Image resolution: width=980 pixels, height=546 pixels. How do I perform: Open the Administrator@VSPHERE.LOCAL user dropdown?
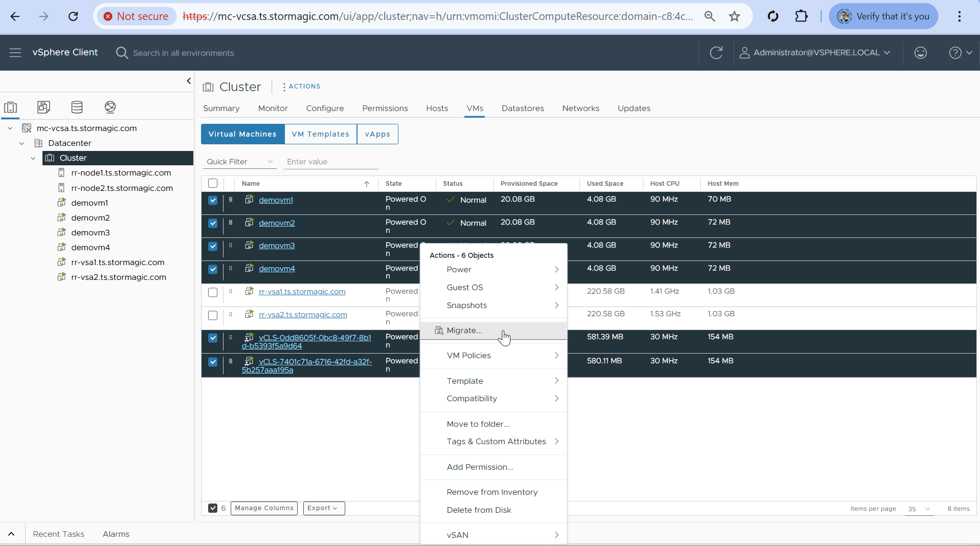click(x=815, y=53)
